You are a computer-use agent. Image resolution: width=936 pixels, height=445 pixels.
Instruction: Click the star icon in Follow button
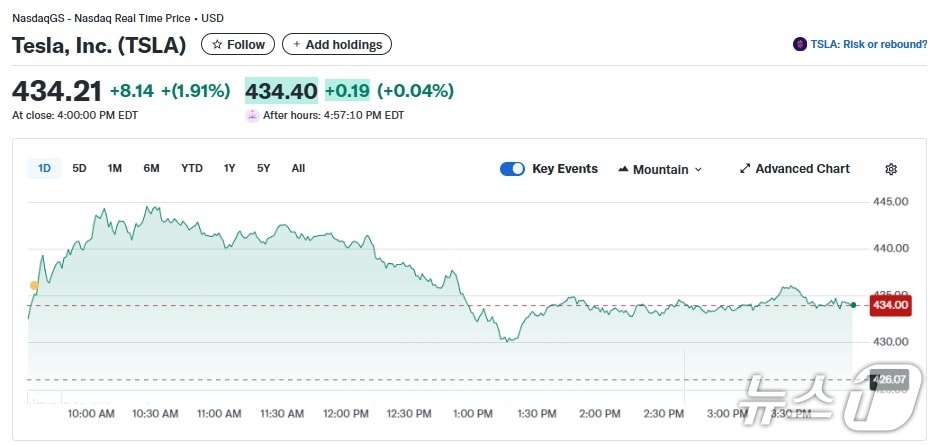pos(217,44)
